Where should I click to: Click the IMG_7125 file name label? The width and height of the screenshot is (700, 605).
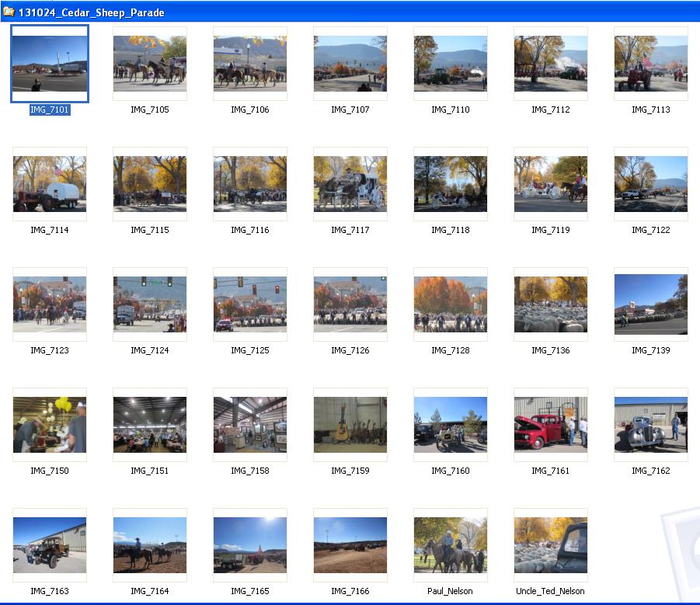point(250,351)
